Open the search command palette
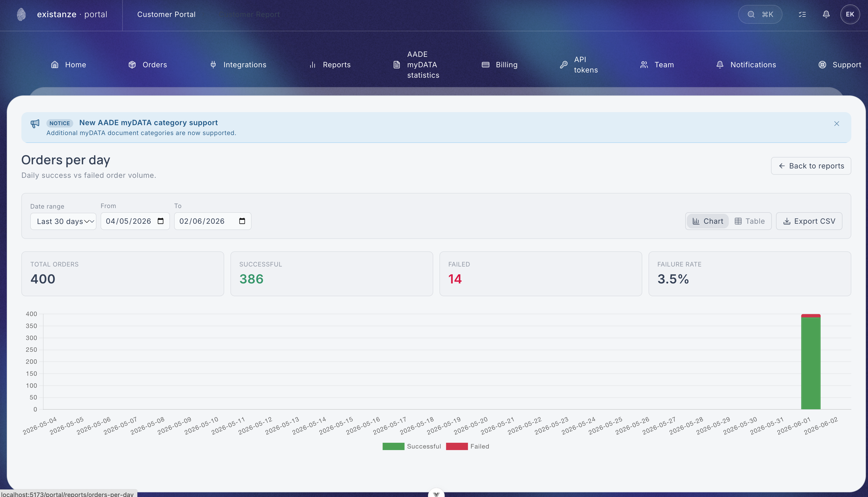This screenshot has height=497, width=868. (x=760, y=14)
